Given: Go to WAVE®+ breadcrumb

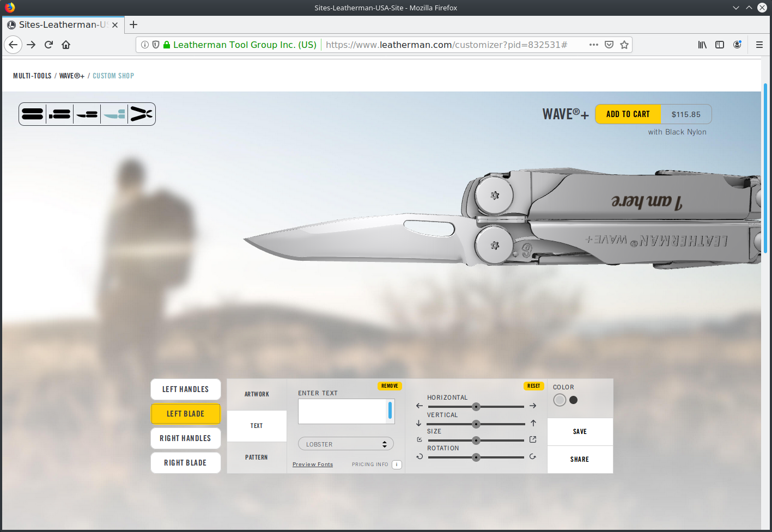Looking at the screenshot, I should click(x=72, y=76).
